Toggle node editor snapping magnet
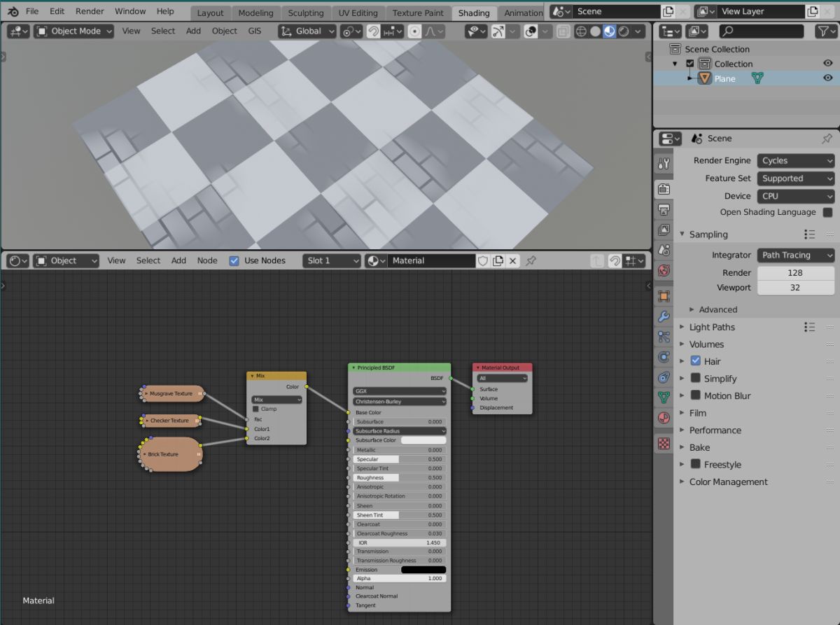The height and width of the screenshot is (625, 840). click(x=614, y=260)
